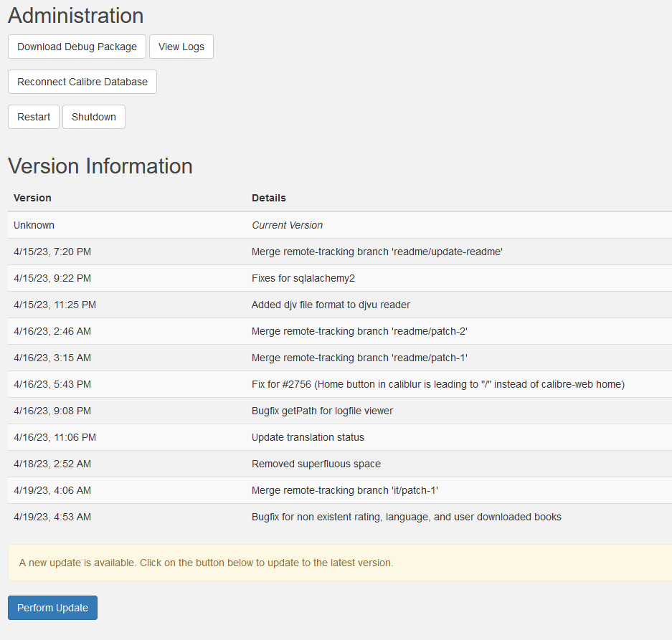Screen dimensions: 672x640
Task: Restart the Calibre-Web server
Action: [33, 116]
